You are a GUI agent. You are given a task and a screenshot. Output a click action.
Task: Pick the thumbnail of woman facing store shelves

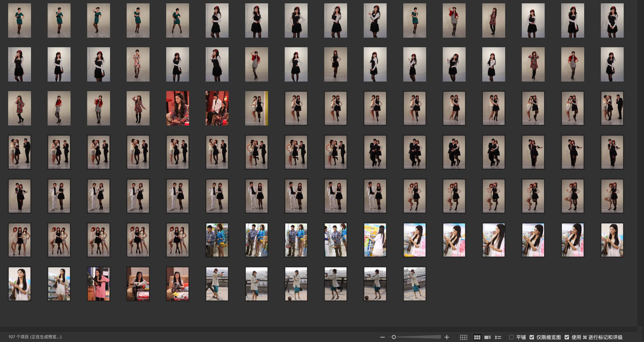(x=375, y=240)
